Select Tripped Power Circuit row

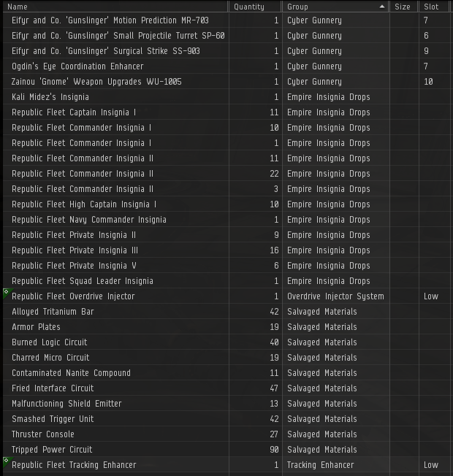53,450
